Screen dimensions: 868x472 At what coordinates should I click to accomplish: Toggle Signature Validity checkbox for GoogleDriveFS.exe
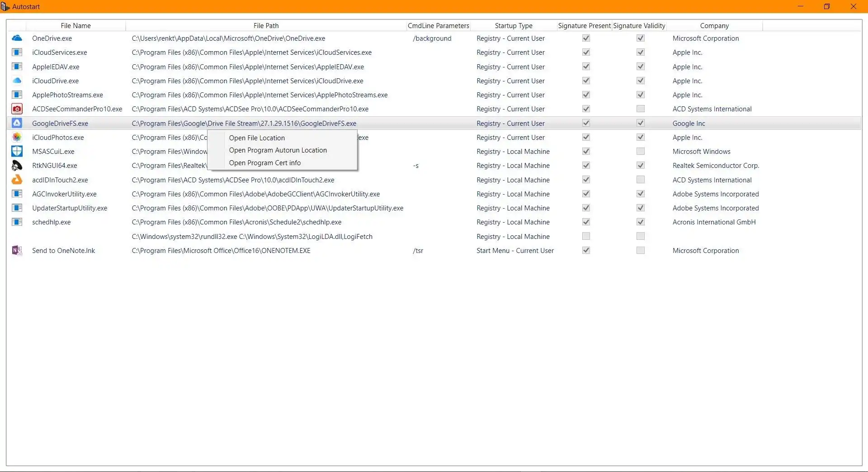pos(640,123)
